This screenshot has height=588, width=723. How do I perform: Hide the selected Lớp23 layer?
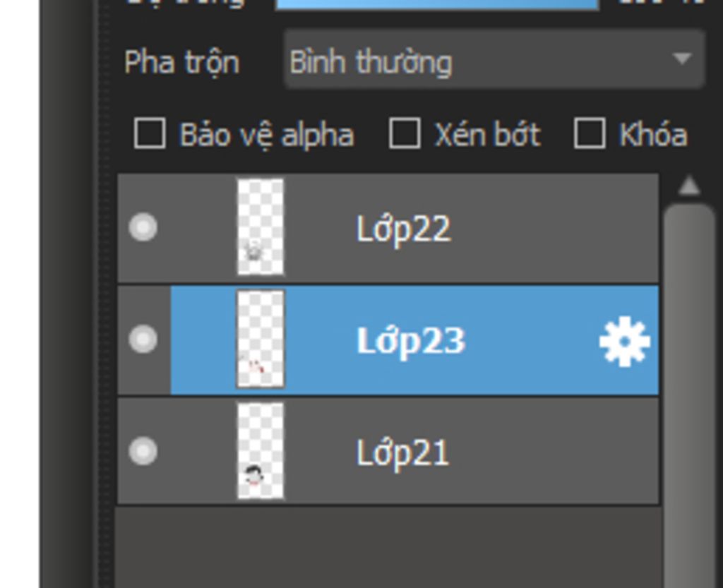click(x=143, y=340)
